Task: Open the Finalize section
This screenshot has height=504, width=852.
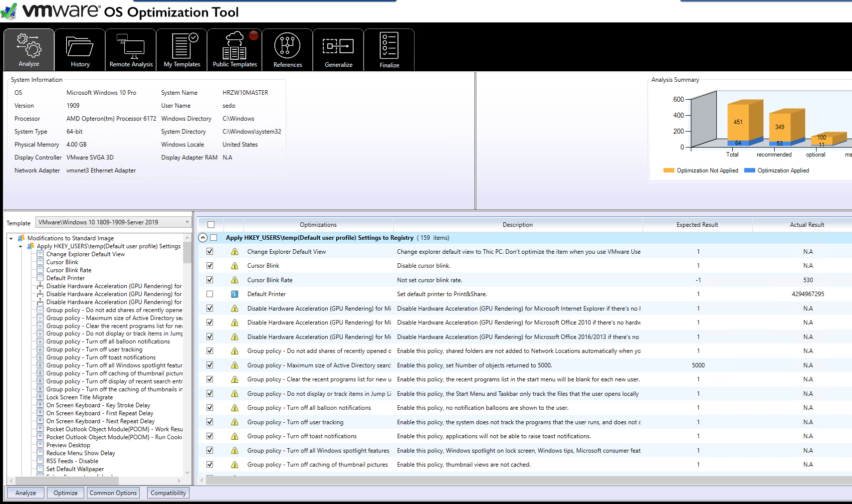Action: (x=389, y=49)
